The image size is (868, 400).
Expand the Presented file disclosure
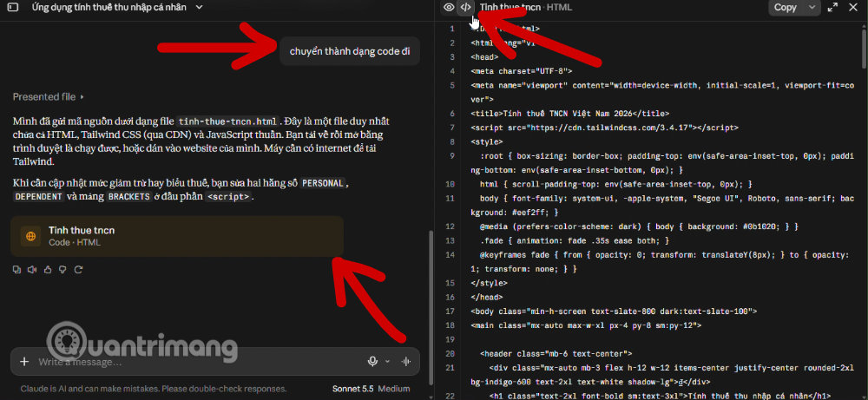49,97
